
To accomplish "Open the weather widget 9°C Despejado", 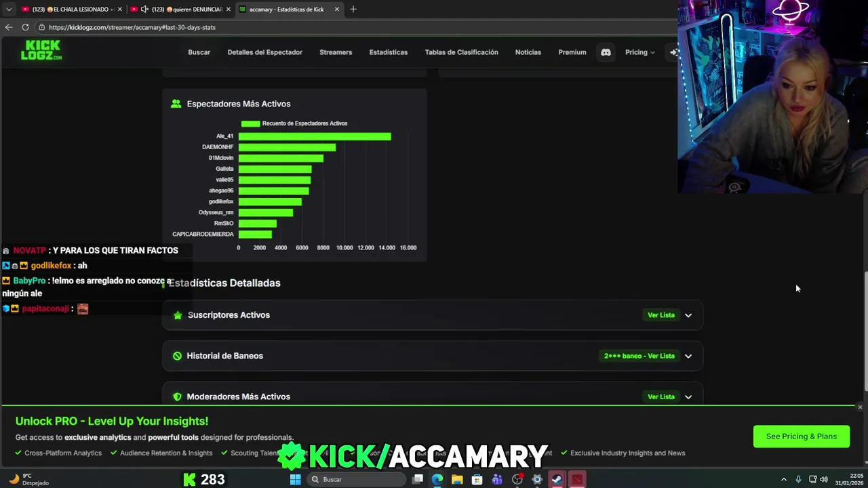I will (x=28, y=479).
